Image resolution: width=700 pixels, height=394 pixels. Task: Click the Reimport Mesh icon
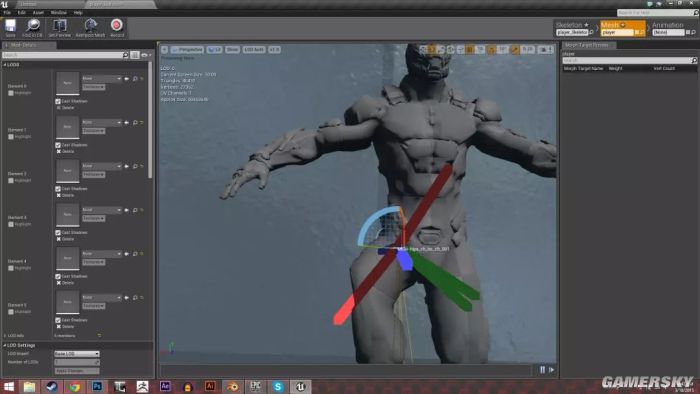pyautogui.click(x=90, y=25)
